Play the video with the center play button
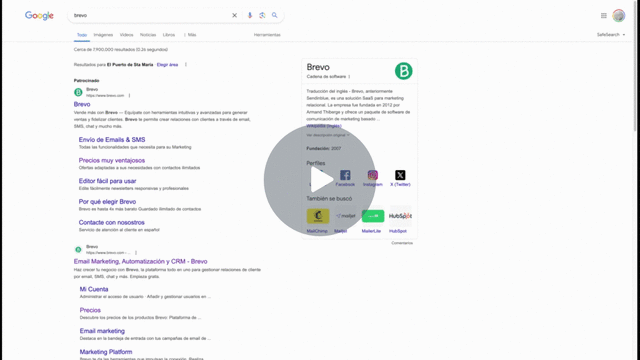This screenshot has width=640, height=360. click(320, 180)
